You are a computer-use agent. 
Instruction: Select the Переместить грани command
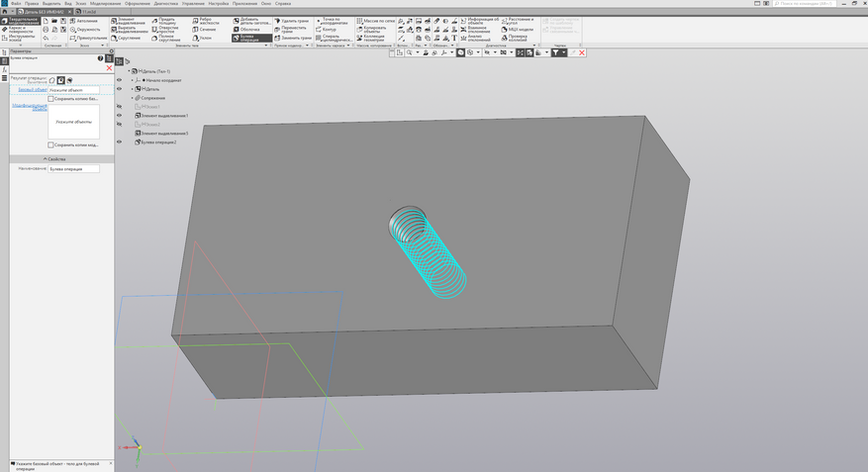pos(292,30)
